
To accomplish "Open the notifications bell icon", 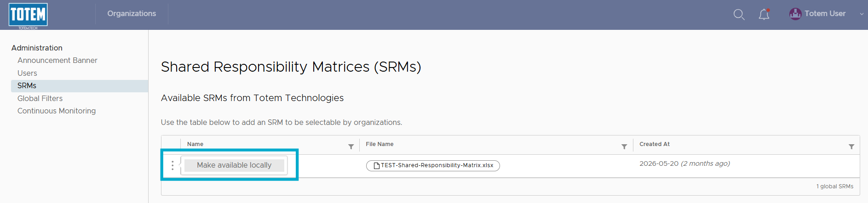I will click(x=764, y=14).
